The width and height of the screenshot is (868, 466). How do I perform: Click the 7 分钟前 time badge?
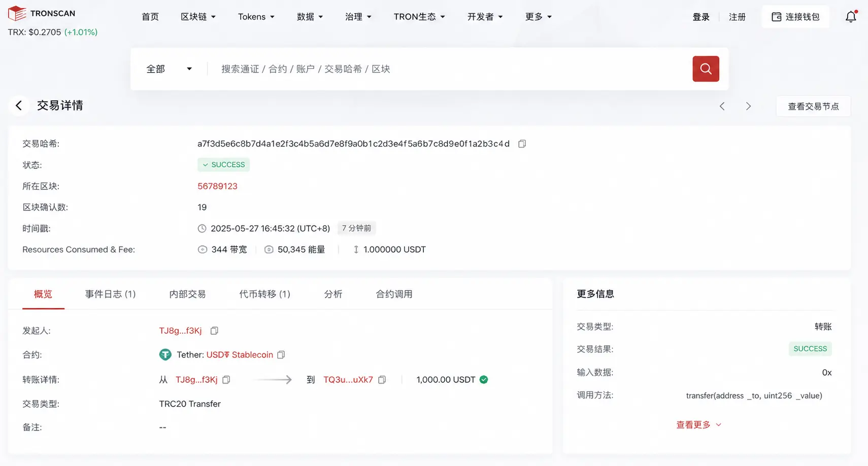356,229
